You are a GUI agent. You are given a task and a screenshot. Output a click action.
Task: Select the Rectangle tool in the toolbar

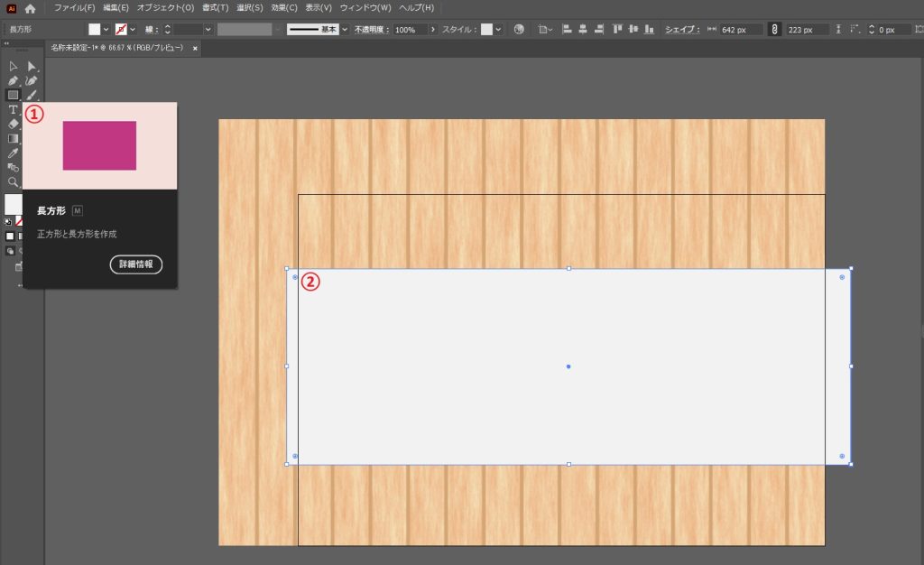pos(14,95)
